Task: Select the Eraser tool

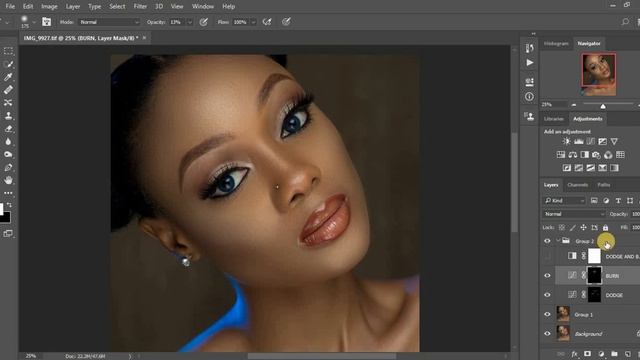Action: pos(8,129)
